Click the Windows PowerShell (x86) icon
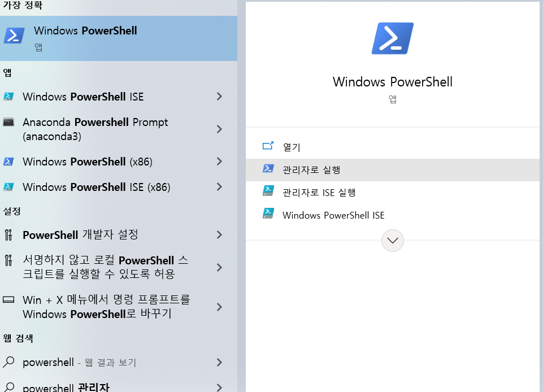 [8, 162]
